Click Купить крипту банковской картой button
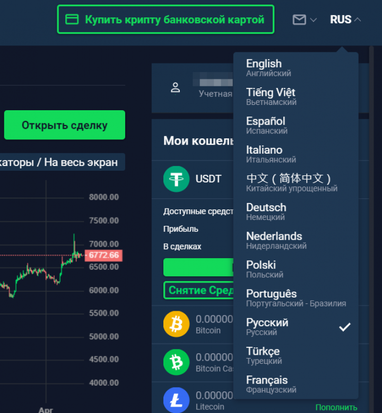Viewport: 382px width, 413px height. (x=166, y=19)
